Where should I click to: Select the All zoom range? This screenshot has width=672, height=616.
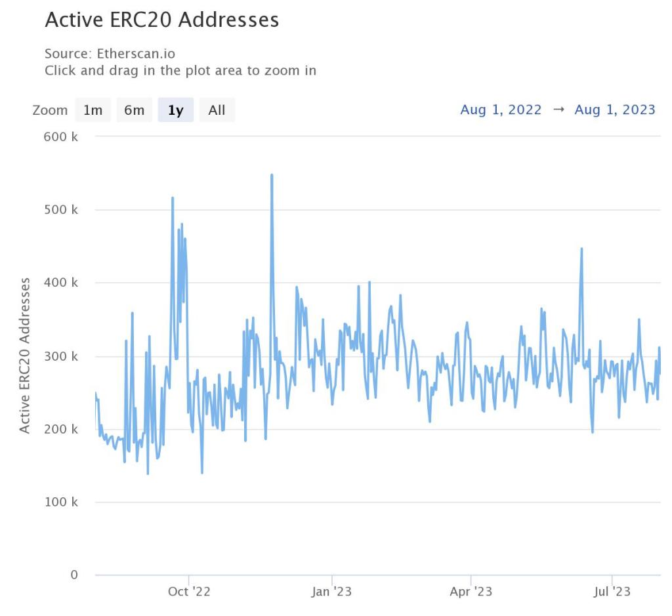tap(217, 110)
